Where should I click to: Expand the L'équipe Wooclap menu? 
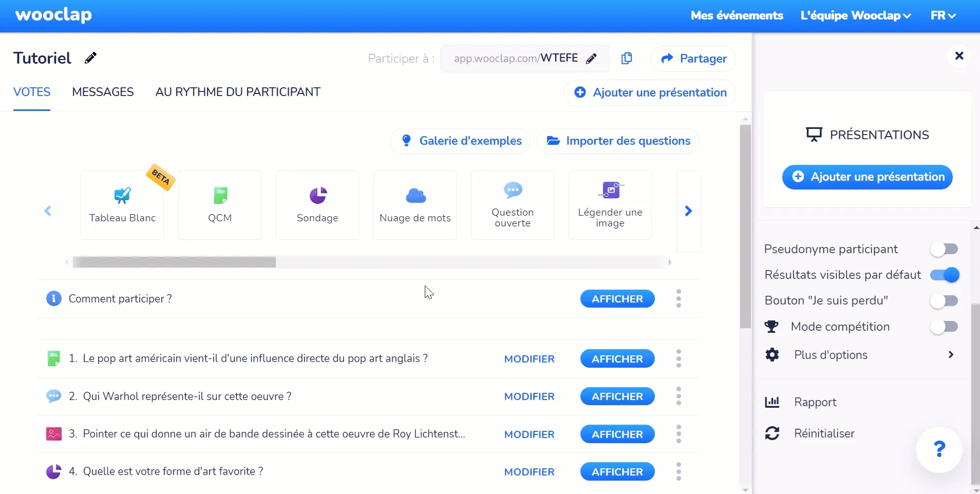click(x=856, y=15)
